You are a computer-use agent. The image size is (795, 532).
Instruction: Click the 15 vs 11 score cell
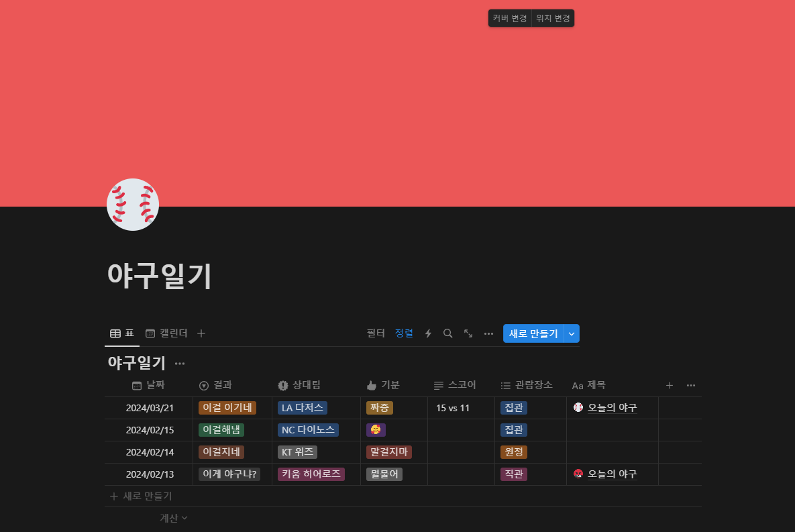tap(461, 408)
